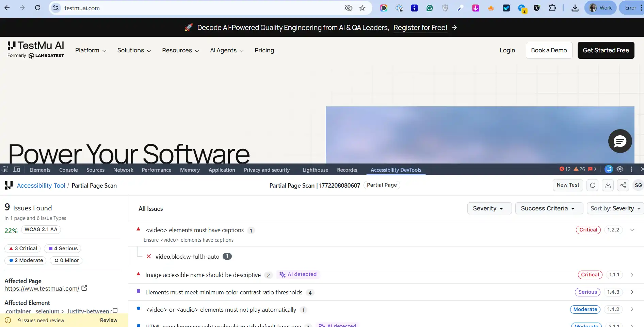Download the accessibility scan report
Viewport: 644px width, 327px height.
click(608, 185)
